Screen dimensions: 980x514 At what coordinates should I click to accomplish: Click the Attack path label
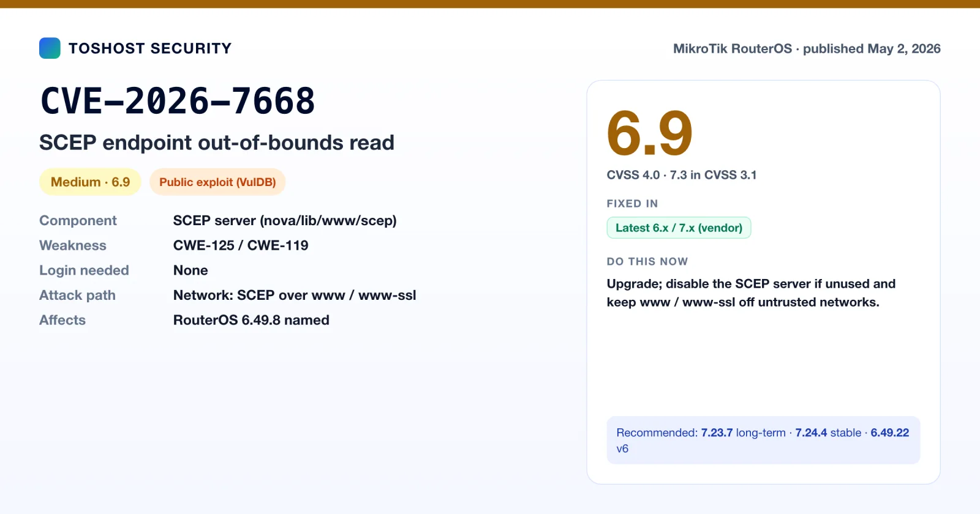[77, 295]
